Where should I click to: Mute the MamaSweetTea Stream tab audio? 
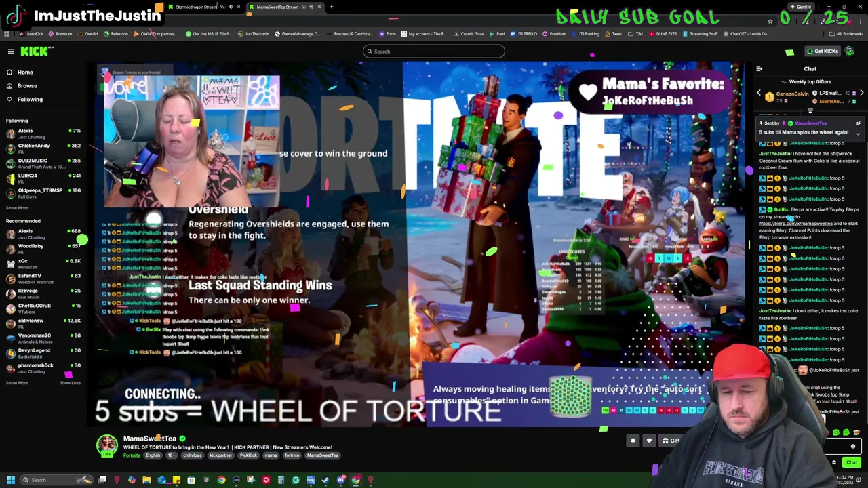pyautogui.click(x=311, y=7)
